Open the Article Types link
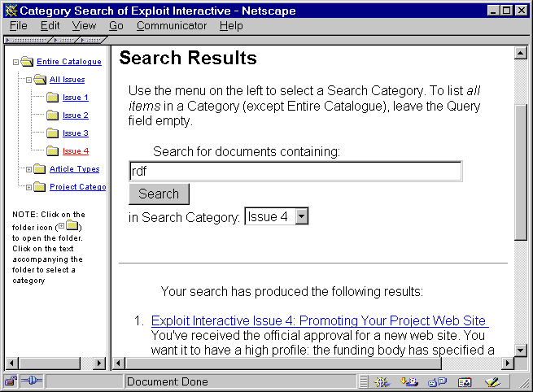 (x=74, y=169)
